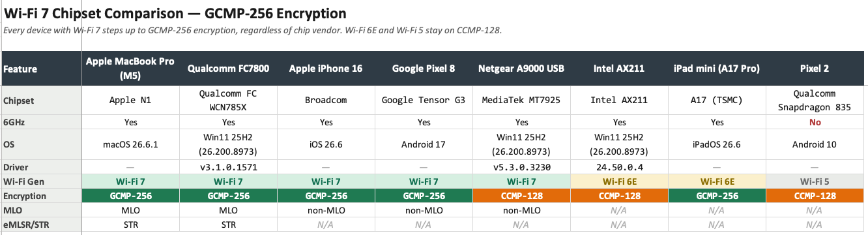868x235 pixels.
Task: Click the eMLSR/STR row label
Action: 40,225
